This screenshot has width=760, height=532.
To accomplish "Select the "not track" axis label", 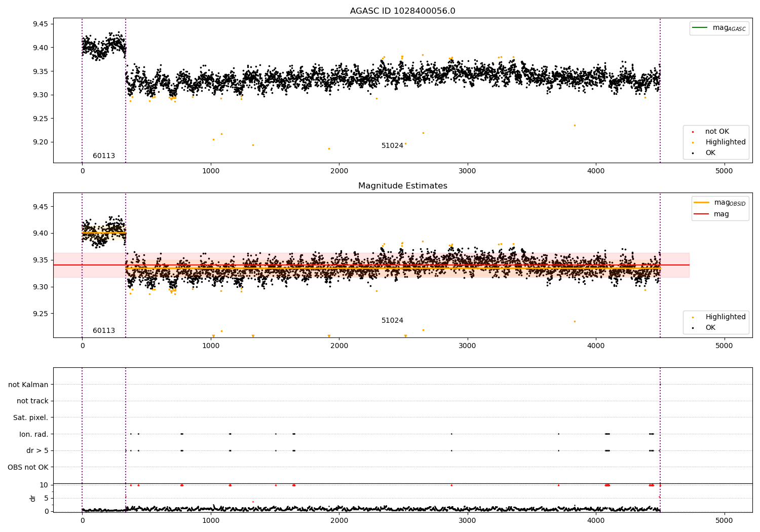I will pyautogui.click(x=32, y=401).
